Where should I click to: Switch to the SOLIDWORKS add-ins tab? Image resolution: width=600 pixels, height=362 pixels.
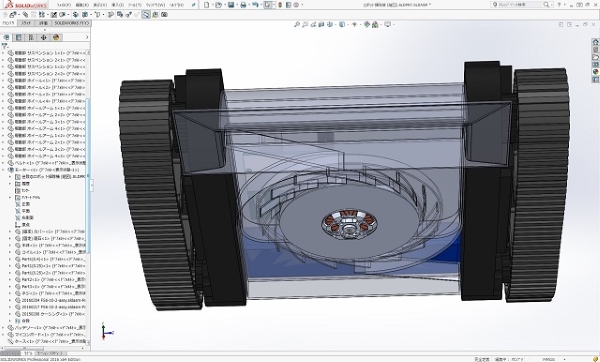(72, 23)
